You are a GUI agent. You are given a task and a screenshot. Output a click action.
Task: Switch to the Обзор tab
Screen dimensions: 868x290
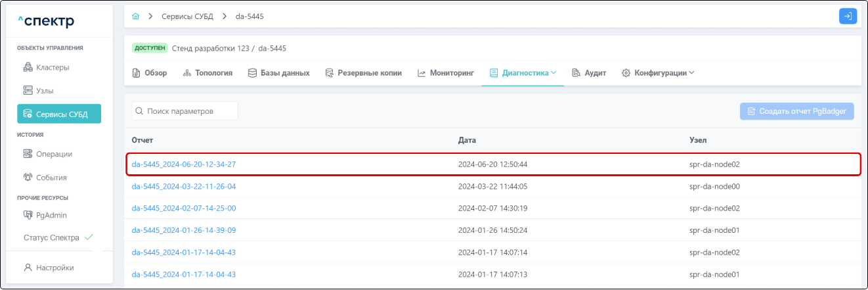tap(150, 73)
